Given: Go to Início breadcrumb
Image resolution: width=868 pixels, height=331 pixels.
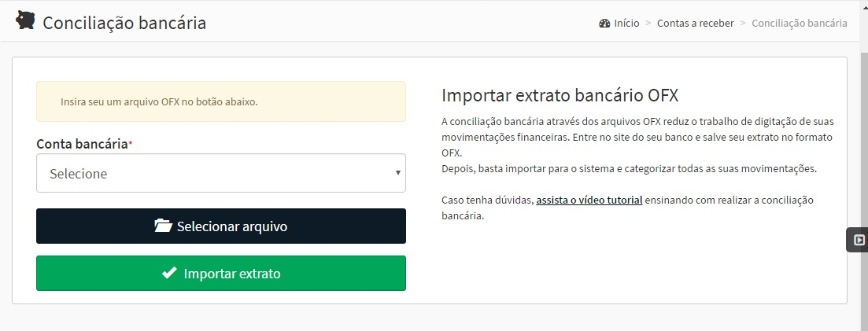Looking at the screenshot, I should click(626, 24).
